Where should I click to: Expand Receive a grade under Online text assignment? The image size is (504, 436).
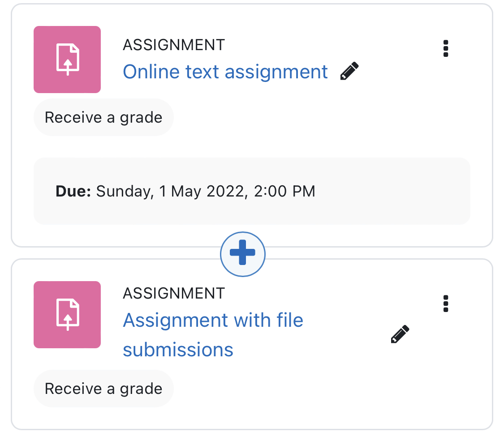coord(103,117)
